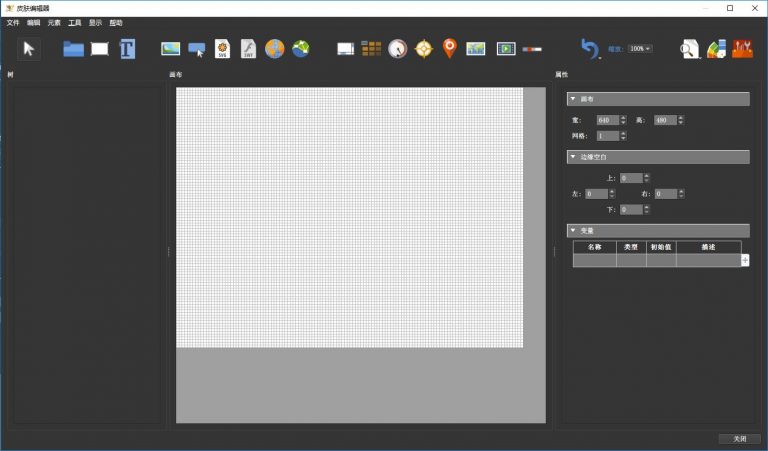Select the arrow pointer tool
Screen dimensions: 768x451
coord(29,48)
